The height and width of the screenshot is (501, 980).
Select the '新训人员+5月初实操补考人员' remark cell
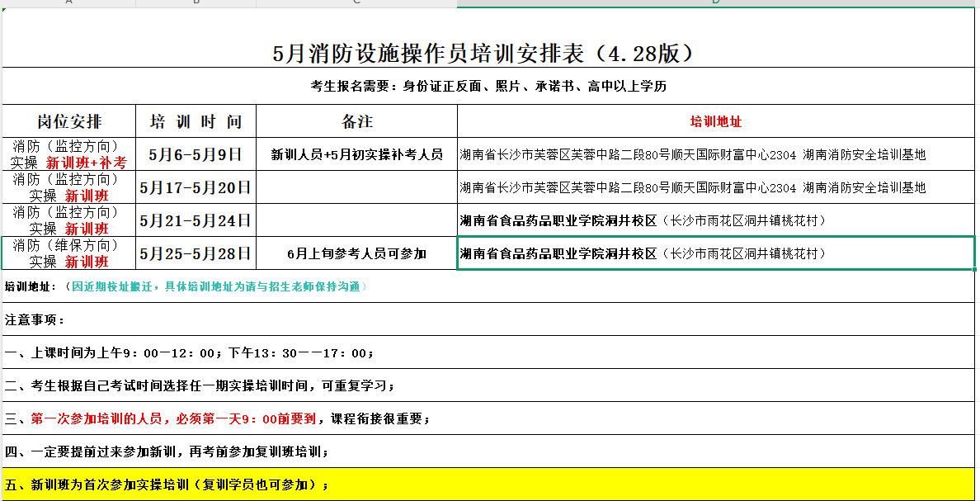(356, 154)
